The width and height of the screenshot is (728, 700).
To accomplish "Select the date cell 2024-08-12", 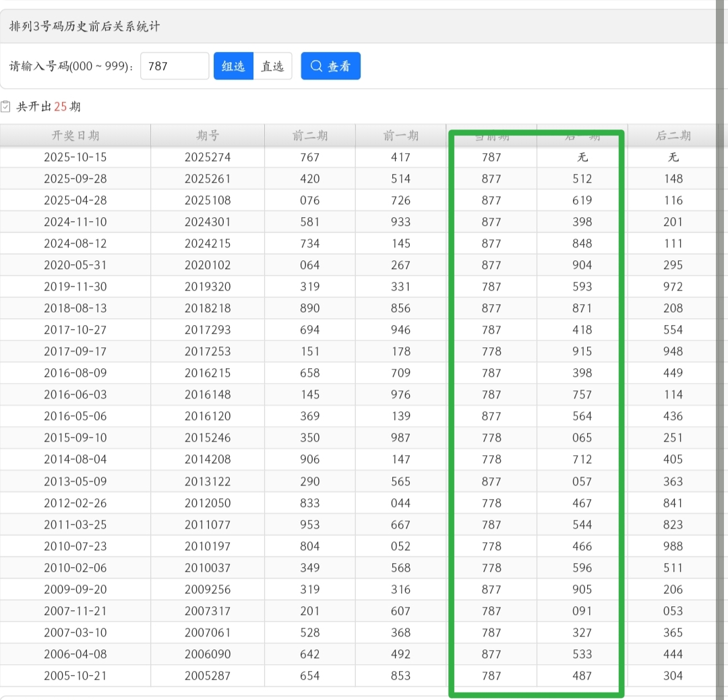I will coord(75,243).
